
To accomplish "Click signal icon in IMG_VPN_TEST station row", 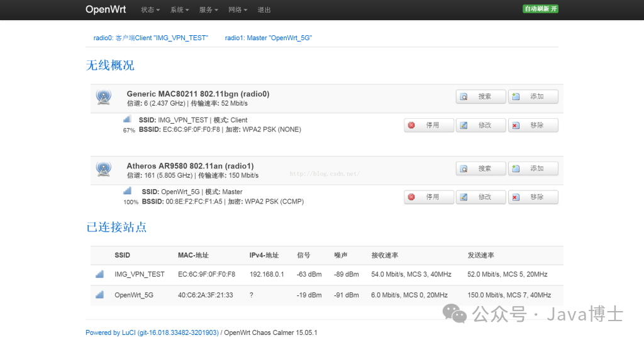I will pyautogui.click(x=99, y=274).
